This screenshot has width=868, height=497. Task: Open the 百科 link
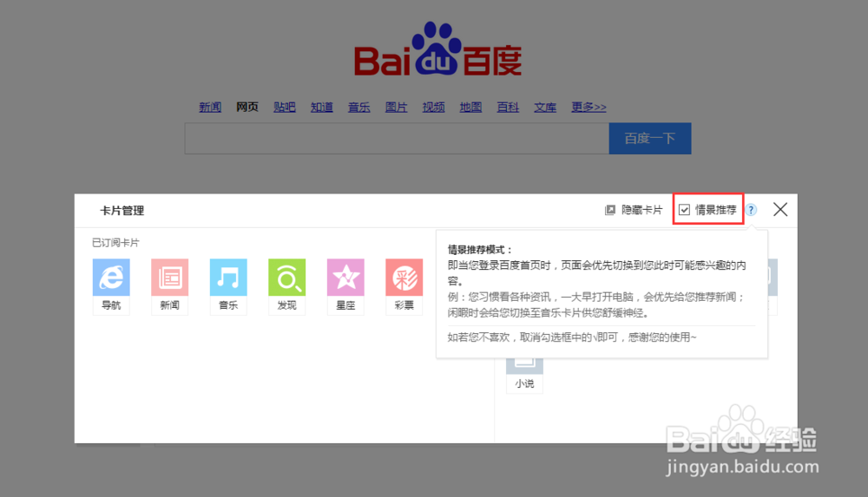point(508,107)
